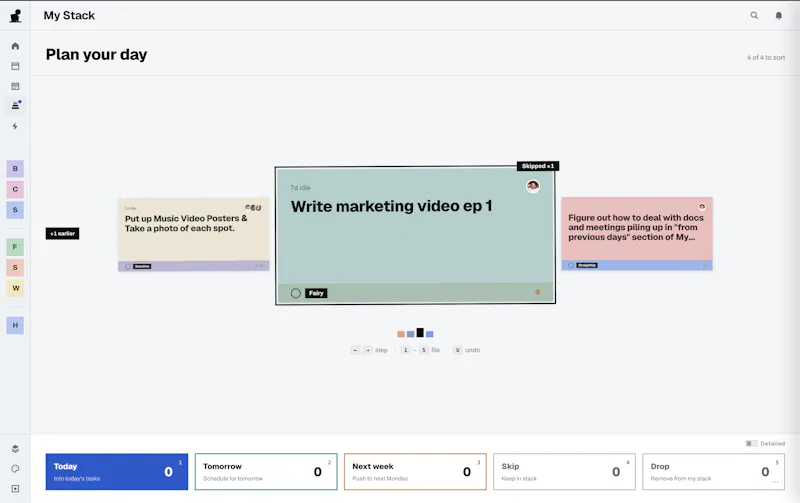800x503 pixels.
Task: Click the app logo at top left
Action: 15,16
